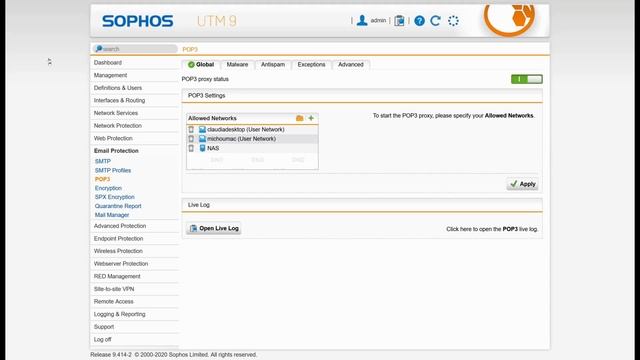Viewport: 640px width, 360px height.
Task: Open folder icon in Allowed Networks box
Action: 300,118
